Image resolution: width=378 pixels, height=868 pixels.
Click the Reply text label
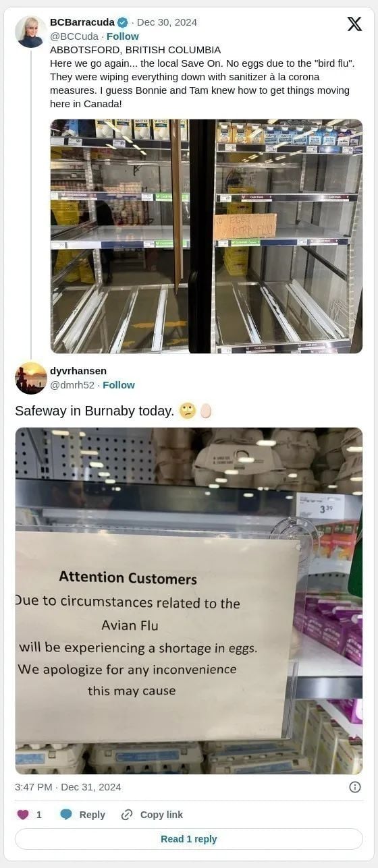(92, 815)
